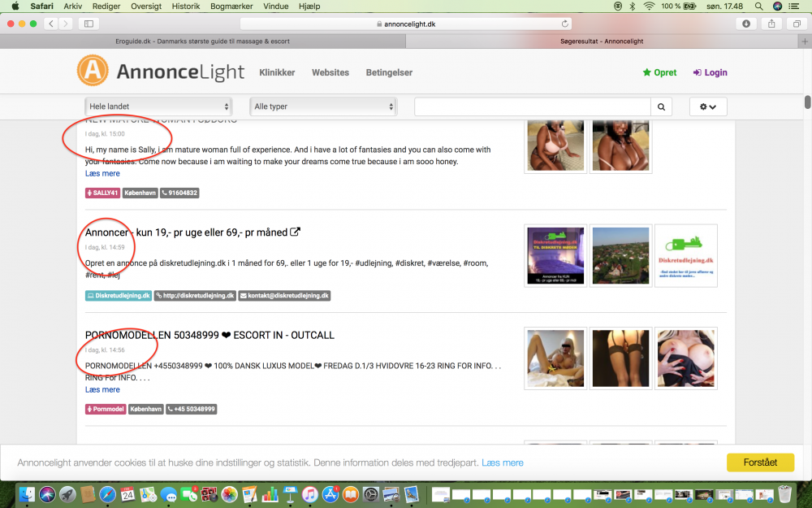Click the kontakt@diskretudlejning.dk email tag

click(284, 296)
